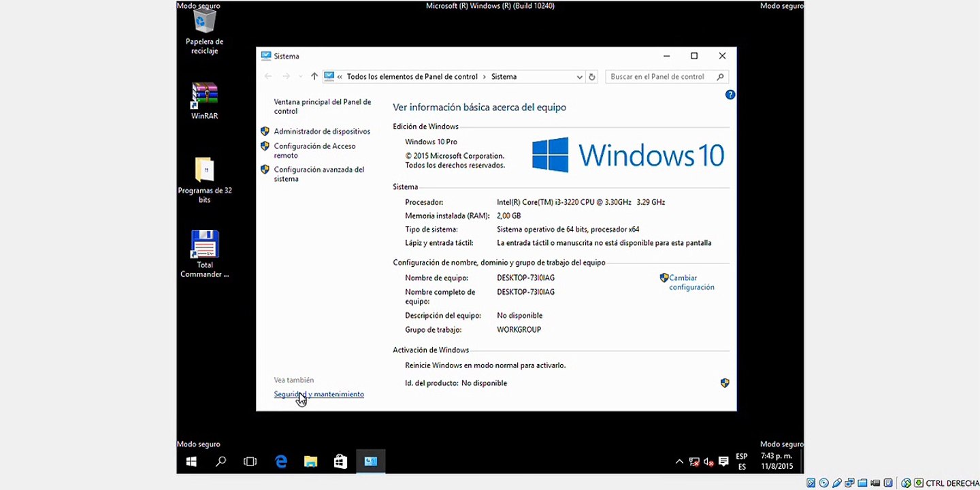Viewport: 980px width, 490px height.
Task: Open taskbar search magnifier
Action: click(220, 461)
